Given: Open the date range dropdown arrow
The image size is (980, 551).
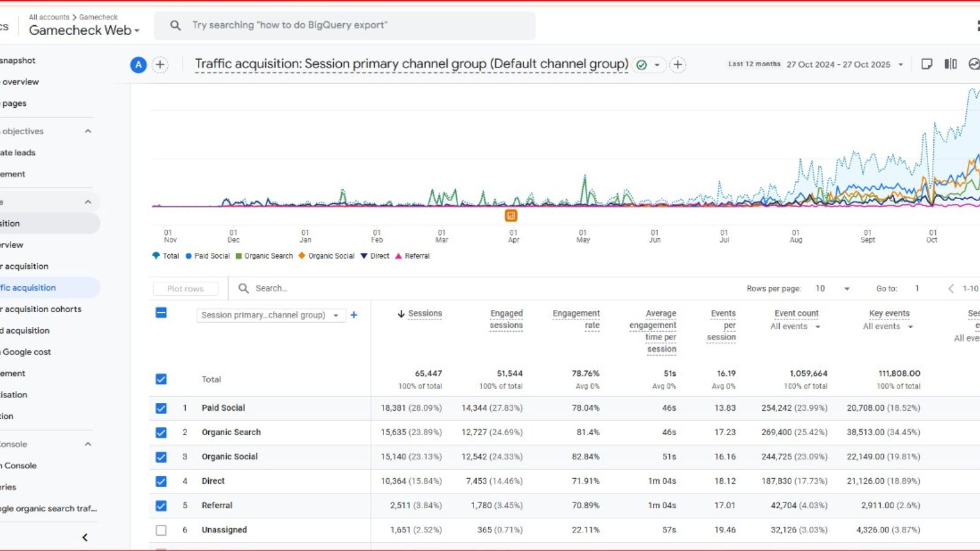Looking at the screenshot, I should pyautogui.click(x=900, y=64).
